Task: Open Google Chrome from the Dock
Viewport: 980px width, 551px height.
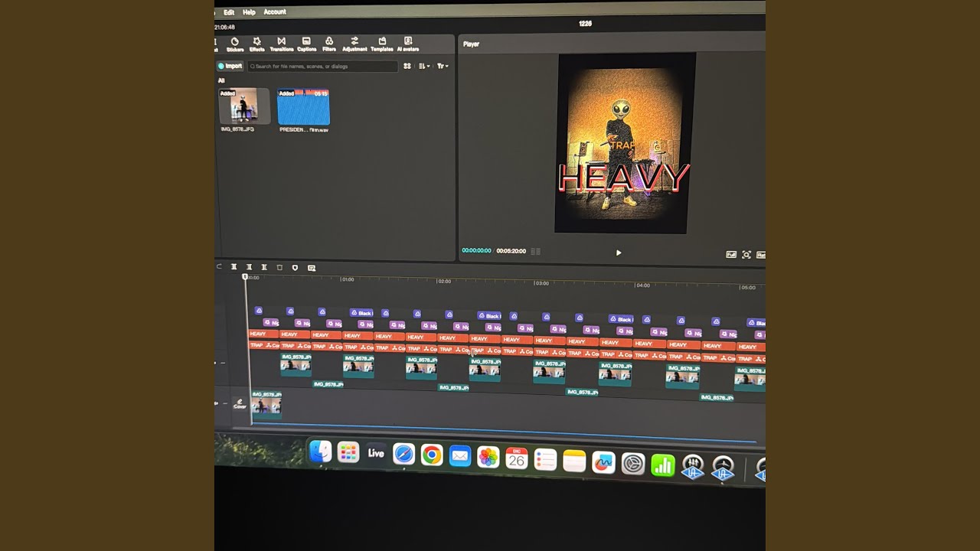Action: pos(432,455)
